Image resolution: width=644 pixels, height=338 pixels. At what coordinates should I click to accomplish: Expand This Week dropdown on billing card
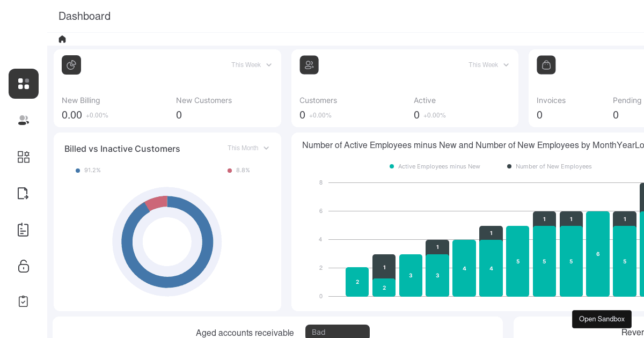point(251,65)
